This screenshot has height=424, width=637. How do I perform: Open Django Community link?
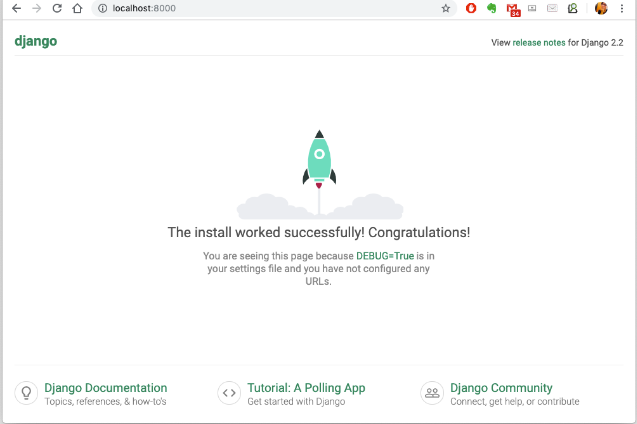click(501, 388)
